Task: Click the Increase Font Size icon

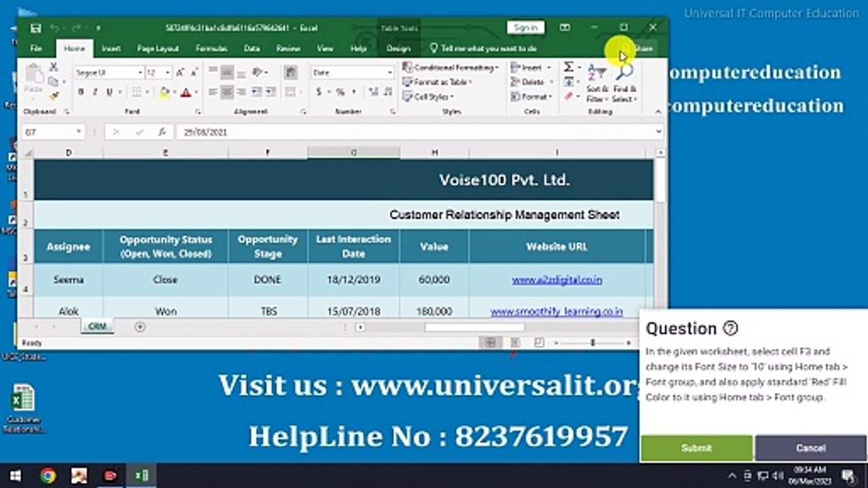Action: 180,73
